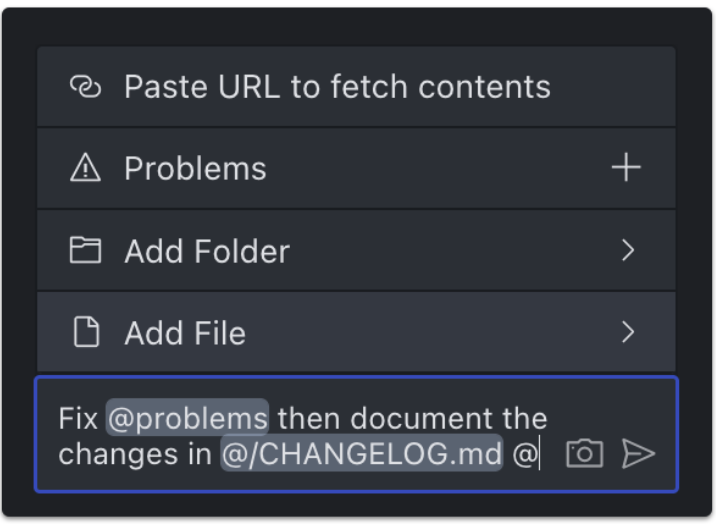Click "then document the" text in prompt
This screenshot has width=716, height=526.
tap(412, 417)
